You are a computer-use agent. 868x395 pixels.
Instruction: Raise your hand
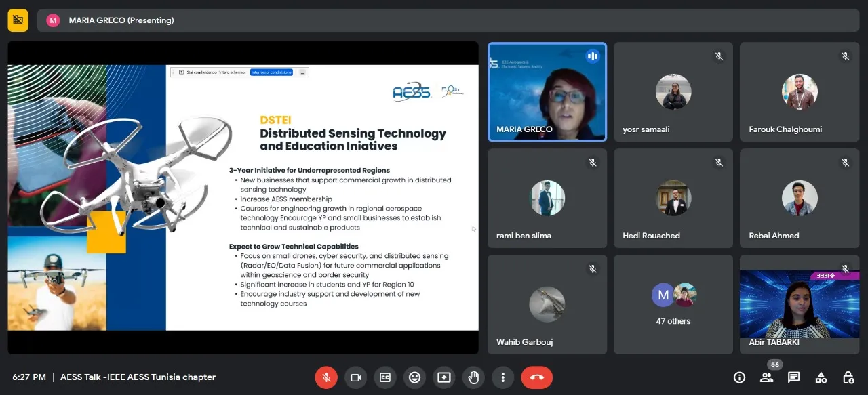tap(473, 377)
